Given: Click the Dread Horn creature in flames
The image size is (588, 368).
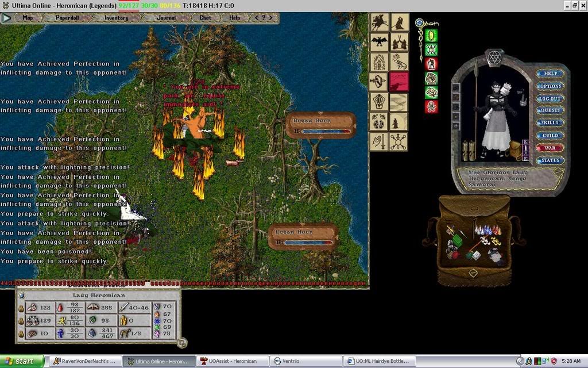Looking at the screenshot, I should [195, 126].
